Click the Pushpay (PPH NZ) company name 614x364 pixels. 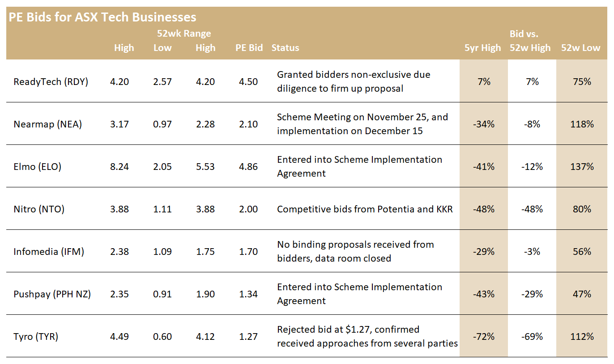(52, 294)
